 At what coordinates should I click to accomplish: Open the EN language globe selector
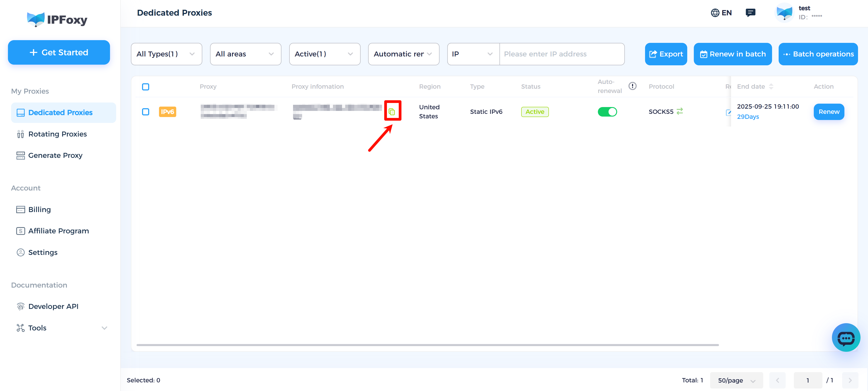[x=721, y=12]
